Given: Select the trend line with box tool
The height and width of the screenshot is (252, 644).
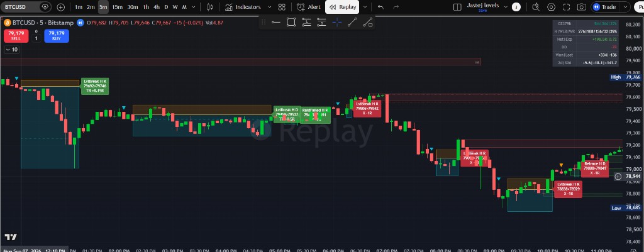Looking at the screenshot, I should click(367, 22).
